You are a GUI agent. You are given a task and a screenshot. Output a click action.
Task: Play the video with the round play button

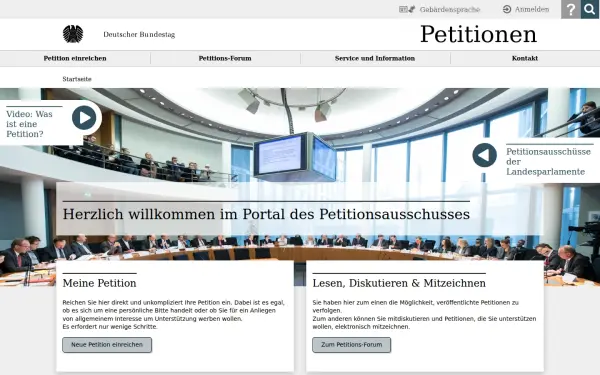[84, 117]
